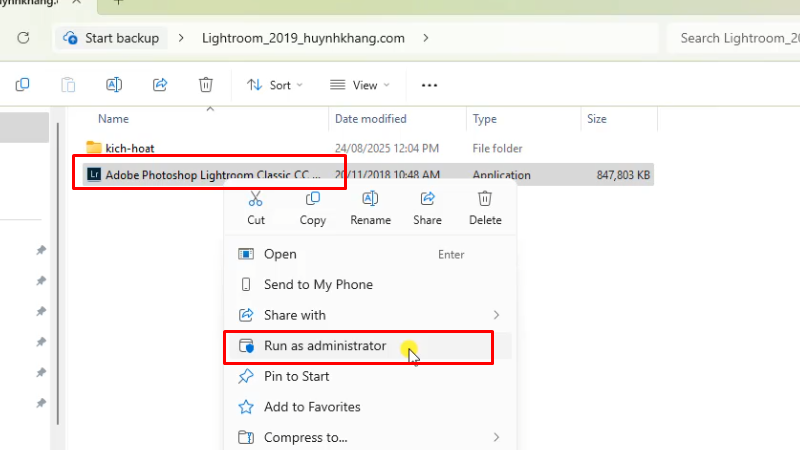This screenshot has width=800, height=450.
Task: Click the 847,803 KB size cell
Action: pos(623,175)
